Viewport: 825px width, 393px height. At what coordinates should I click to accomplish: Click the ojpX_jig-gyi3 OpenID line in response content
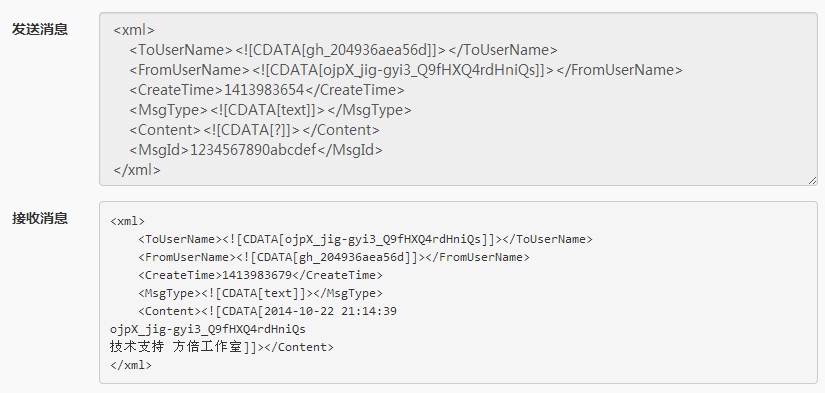tap(208, 329)
